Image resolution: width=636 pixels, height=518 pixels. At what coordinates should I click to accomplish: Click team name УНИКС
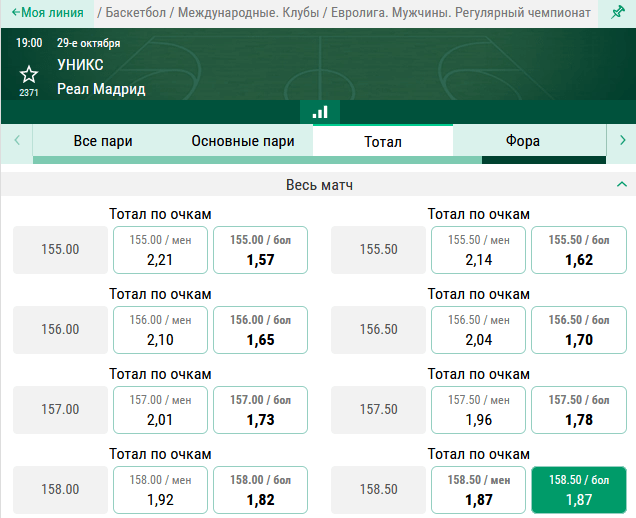pos(80,65)
